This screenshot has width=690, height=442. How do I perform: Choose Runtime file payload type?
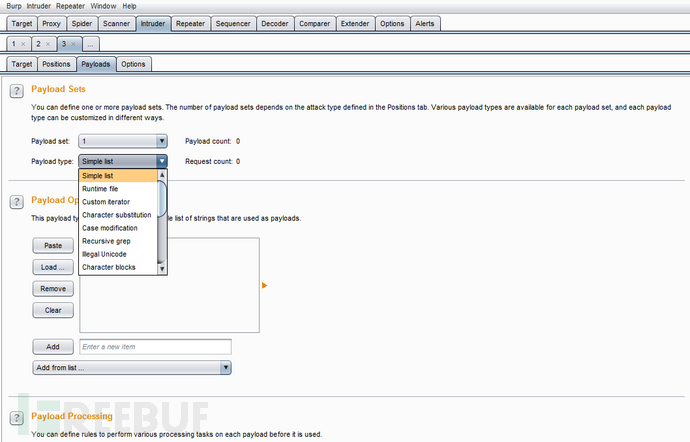click(x=117, y=189)
